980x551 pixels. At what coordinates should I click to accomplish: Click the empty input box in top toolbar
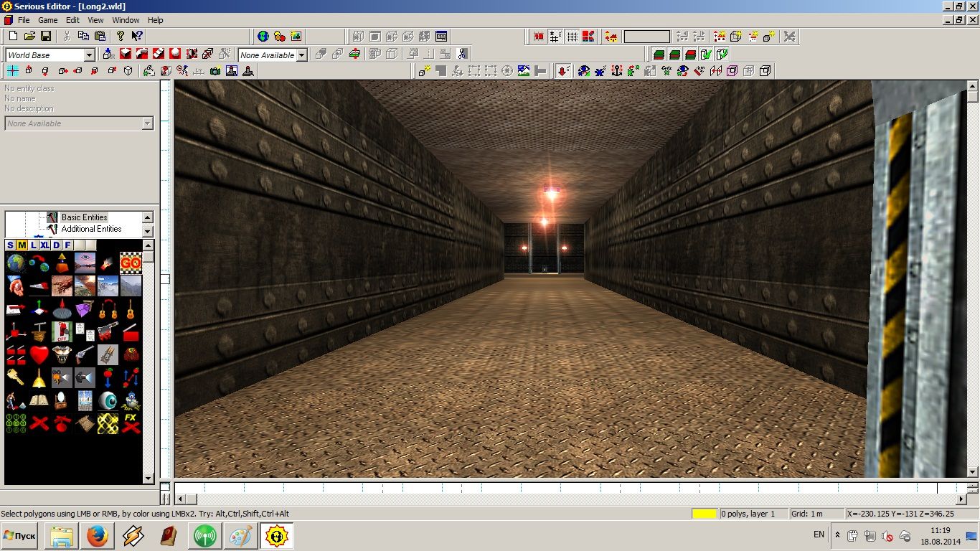[647, 37]
